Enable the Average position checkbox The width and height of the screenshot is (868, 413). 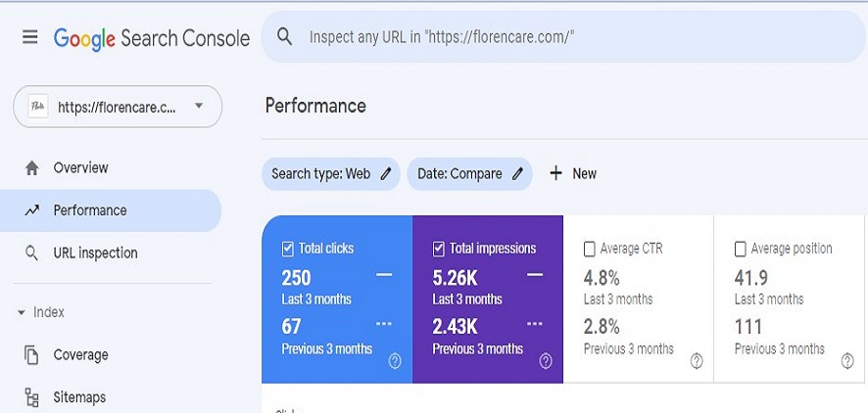click(x=740, y=250)
